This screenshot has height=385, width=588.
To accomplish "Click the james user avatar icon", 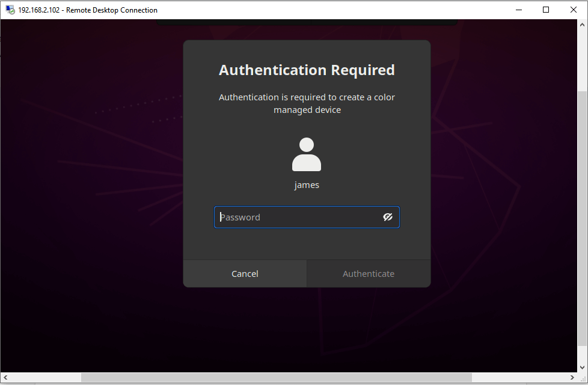I will pyautogui.click(x=307, y=155).
